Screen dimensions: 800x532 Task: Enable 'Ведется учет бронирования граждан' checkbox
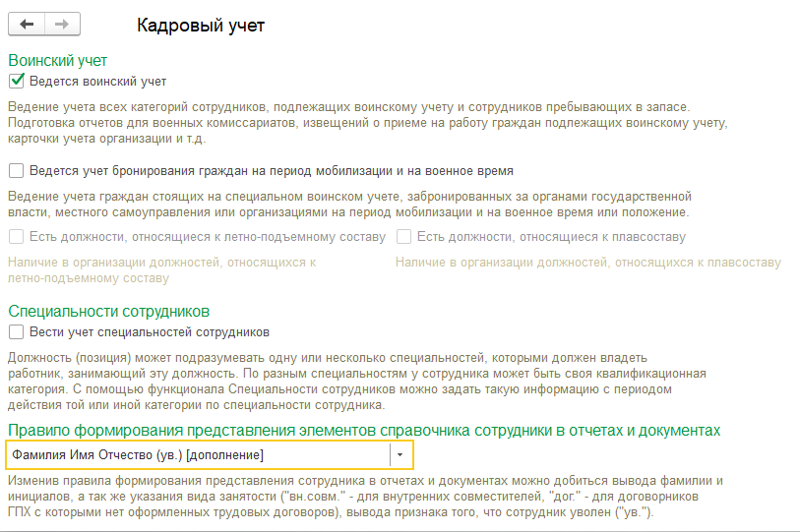[17, 170]
